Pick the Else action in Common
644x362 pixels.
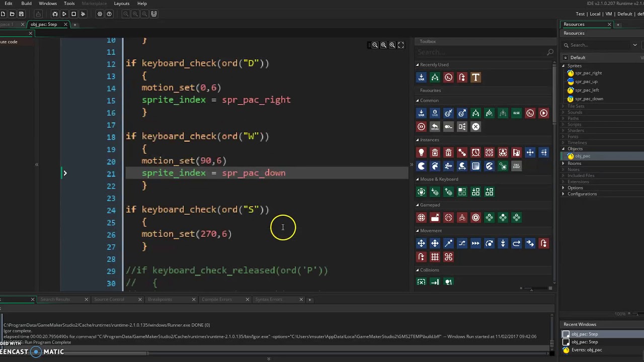tap(516, 113)
